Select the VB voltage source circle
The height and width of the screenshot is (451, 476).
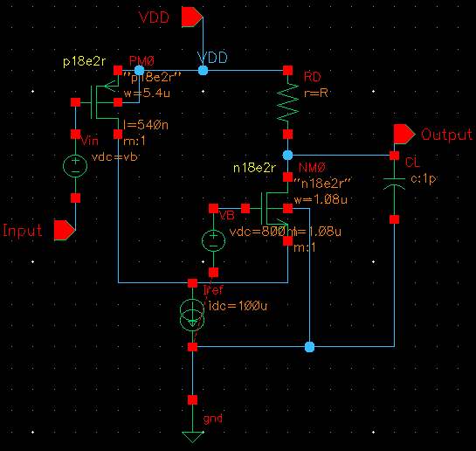[x=213, y=240]
